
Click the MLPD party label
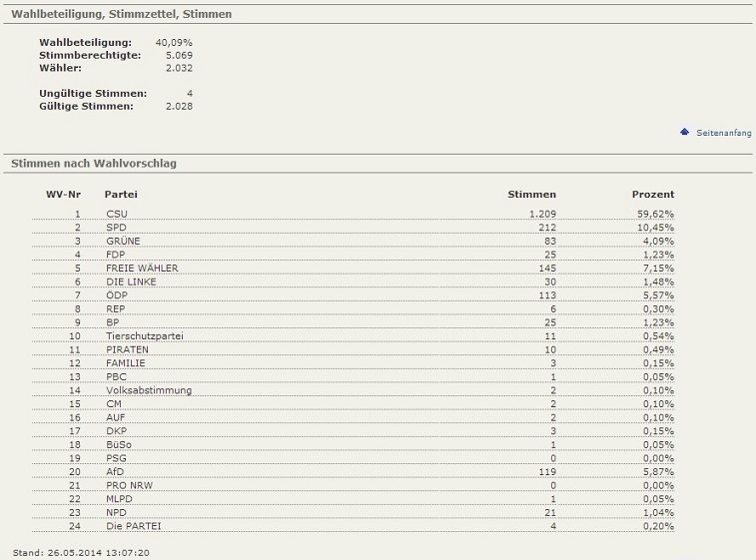point(119,499)
